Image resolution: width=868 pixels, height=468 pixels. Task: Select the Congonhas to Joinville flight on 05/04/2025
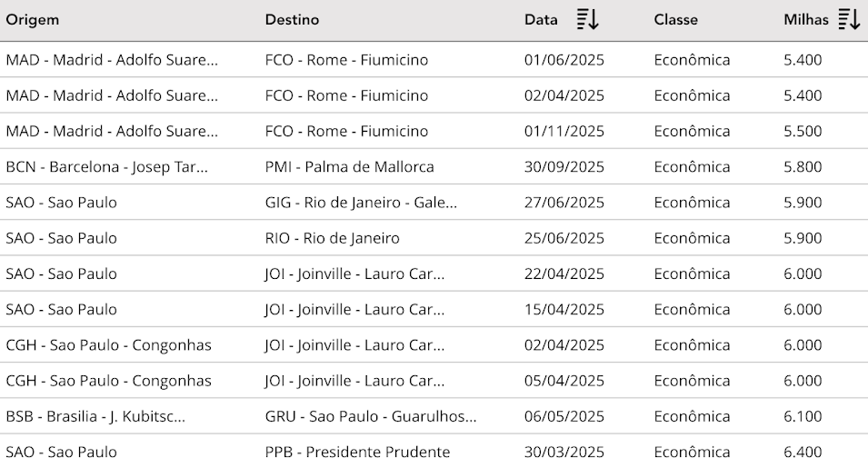click(x=434, y=381)
